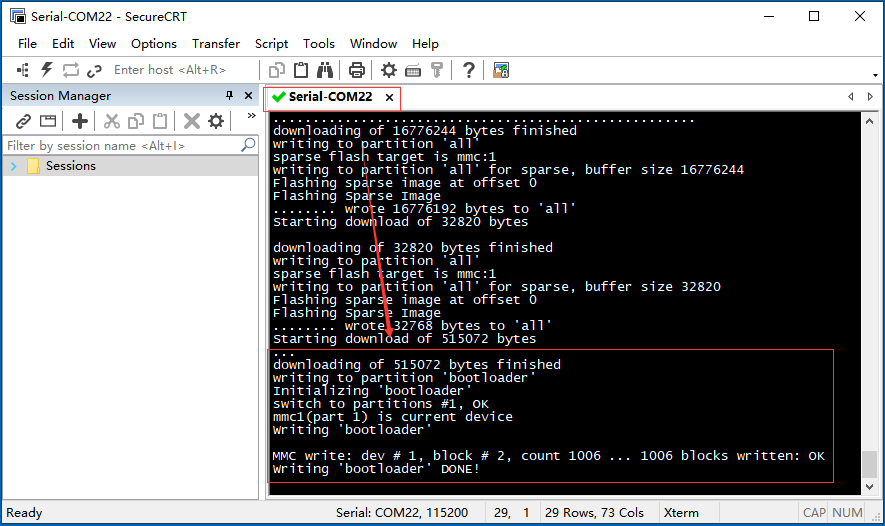This screenshot has height=526, width=885.
Task: Select the Serial-COM22 session tab
Action: click(331, 97)
